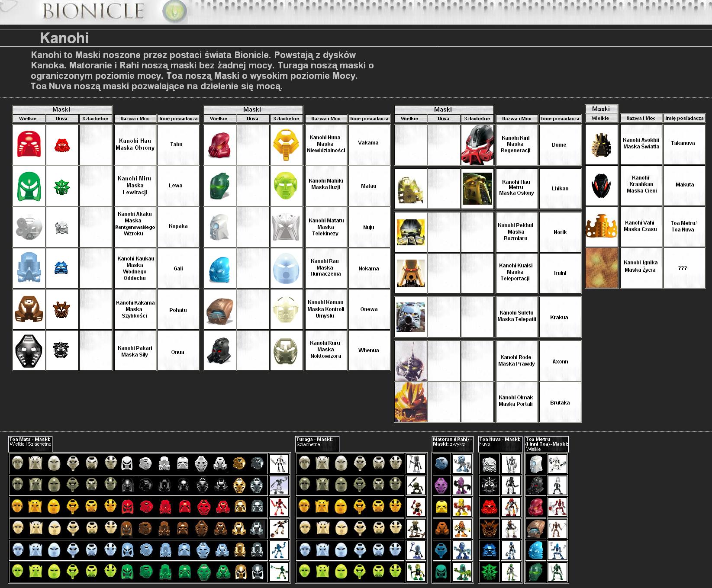Click the owner name 'Kopaka'
712x588 pixels.
pyautogui.click(x=178, y=226)
